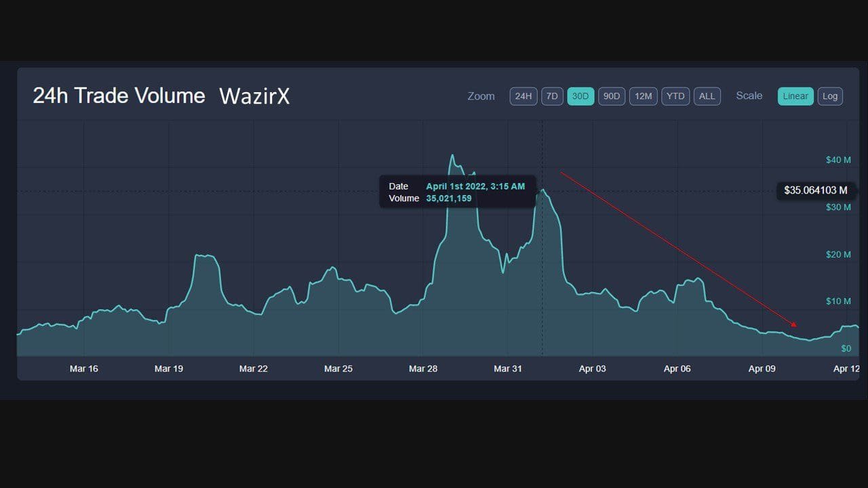Click the $35.064103 M value label
The image size is (868, 488).
tap(816, 190)
